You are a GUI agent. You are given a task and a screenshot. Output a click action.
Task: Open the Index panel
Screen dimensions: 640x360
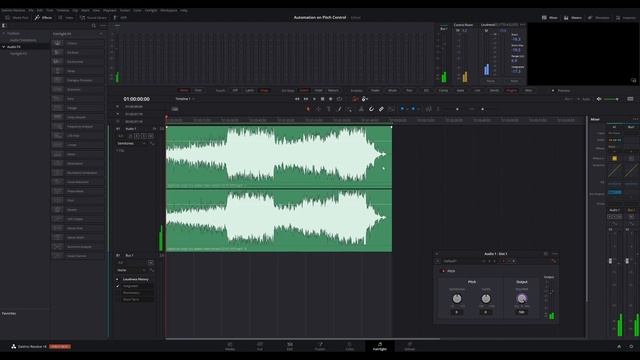tap(66, 18)
